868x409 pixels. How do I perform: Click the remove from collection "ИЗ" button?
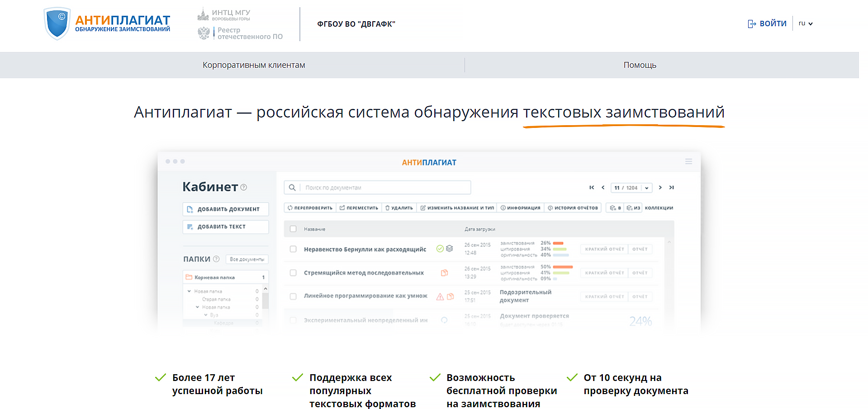pyautogui.click(x=633, y=208)
